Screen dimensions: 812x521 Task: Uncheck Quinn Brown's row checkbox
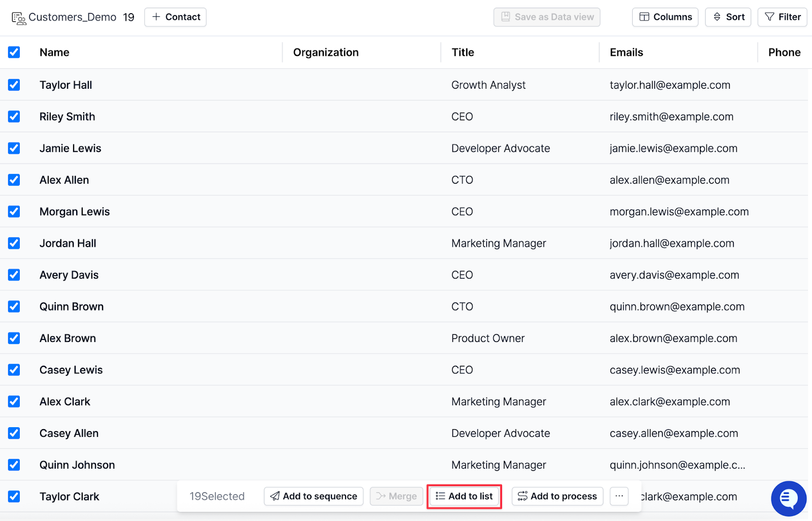coord(14,306)
